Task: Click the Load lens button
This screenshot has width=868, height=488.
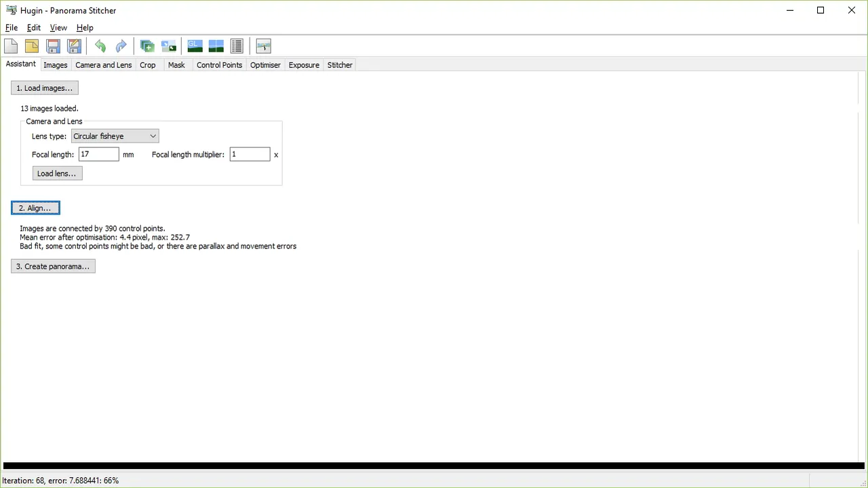Action: 57,174
